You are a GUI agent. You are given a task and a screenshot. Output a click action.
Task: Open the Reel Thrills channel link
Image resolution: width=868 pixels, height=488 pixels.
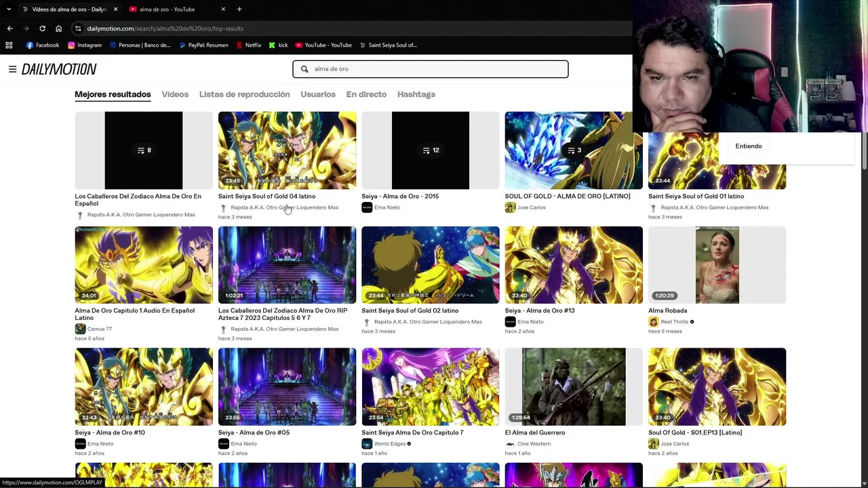point(674,322)
